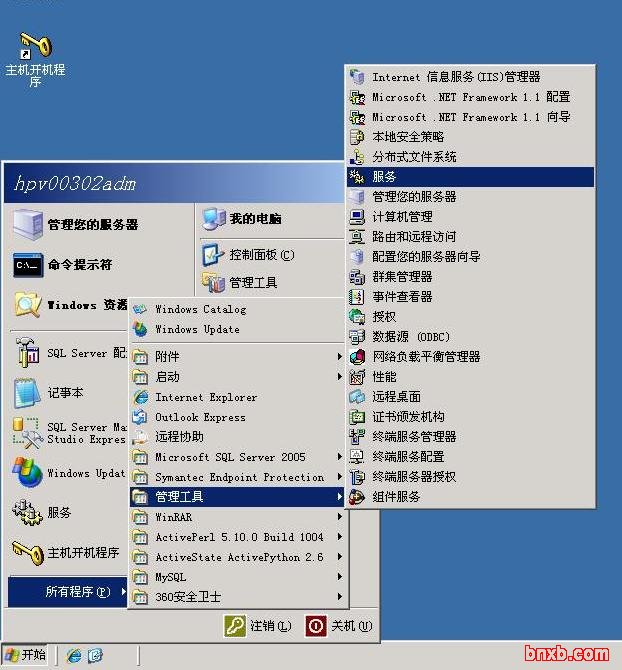Click the 开始 Start button

(x=25, y=656)
